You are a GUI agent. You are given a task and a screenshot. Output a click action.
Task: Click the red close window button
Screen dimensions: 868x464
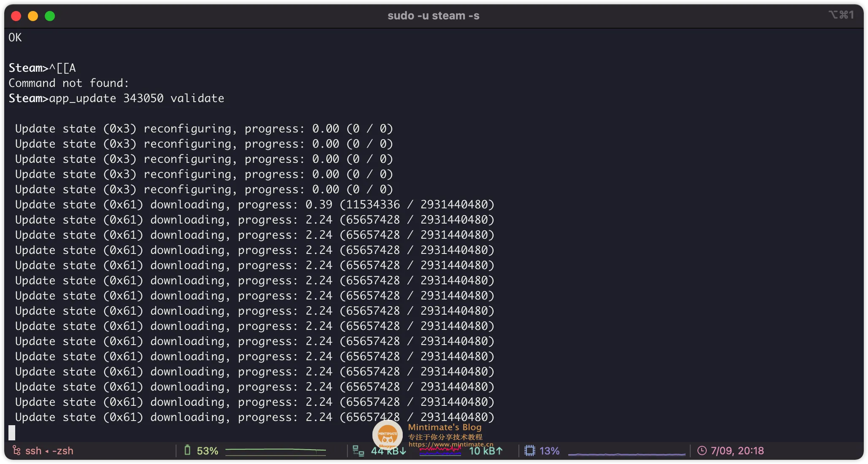pos(16,16)
